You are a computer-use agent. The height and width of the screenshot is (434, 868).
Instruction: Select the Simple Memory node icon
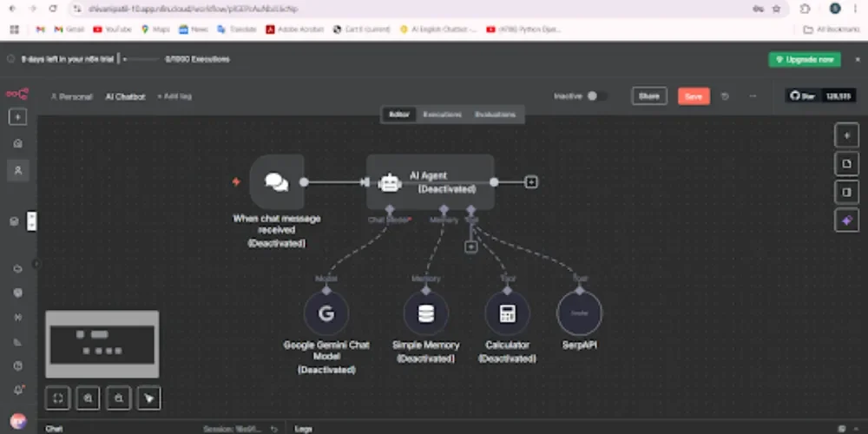coord(425,313)
